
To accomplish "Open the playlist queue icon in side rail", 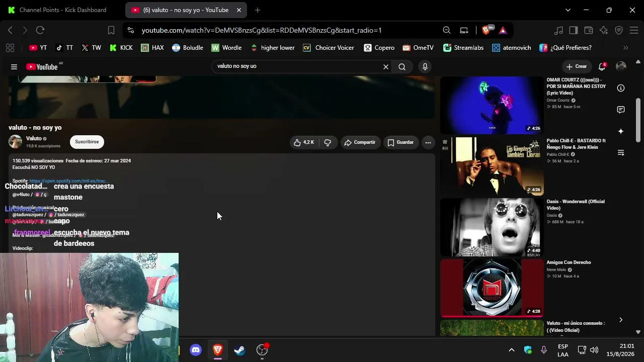I will pos(621,153).
